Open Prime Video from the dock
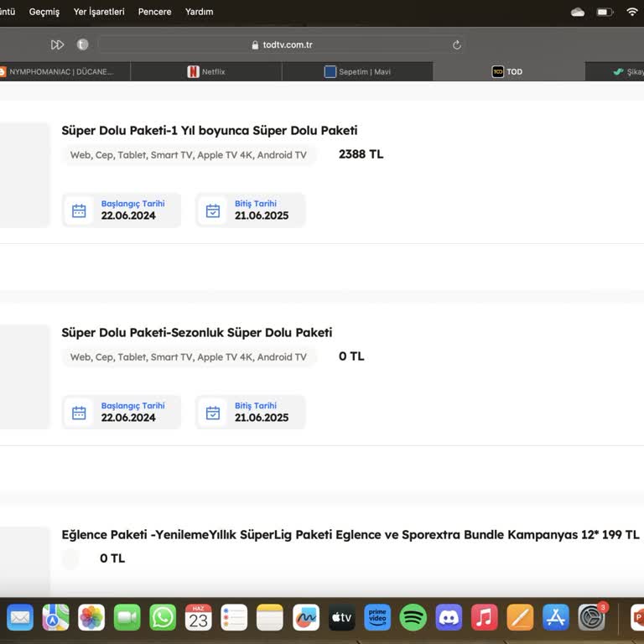Viewport: 644px width, 644px height. [377, 618]
